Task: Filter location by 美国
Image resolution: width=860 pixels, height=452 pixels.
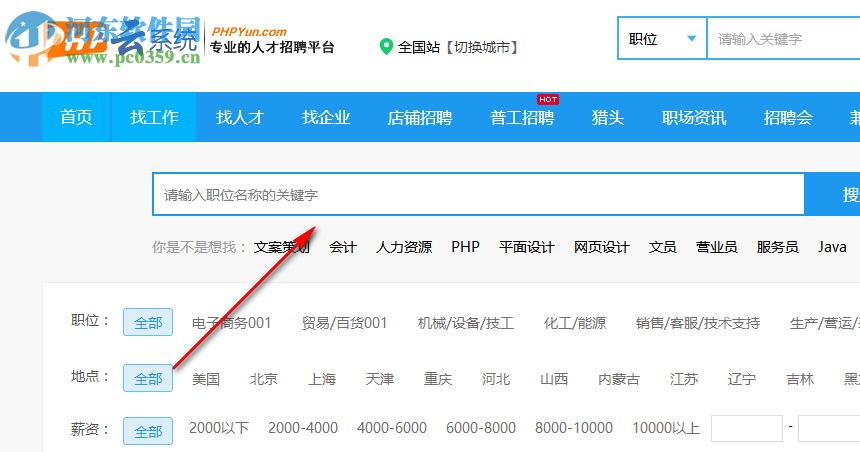Action: pyautogui.click(x=206, y=379)
